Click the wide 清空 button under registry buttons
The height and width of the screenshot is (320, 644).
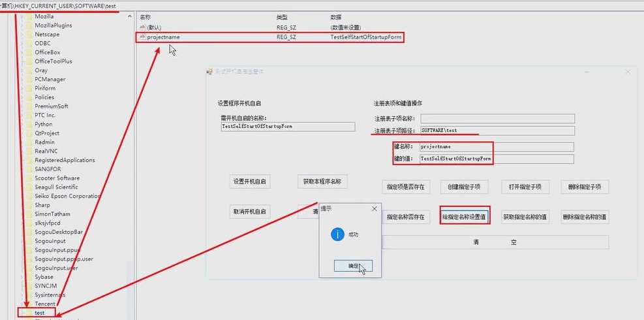(x=495, y=242)
